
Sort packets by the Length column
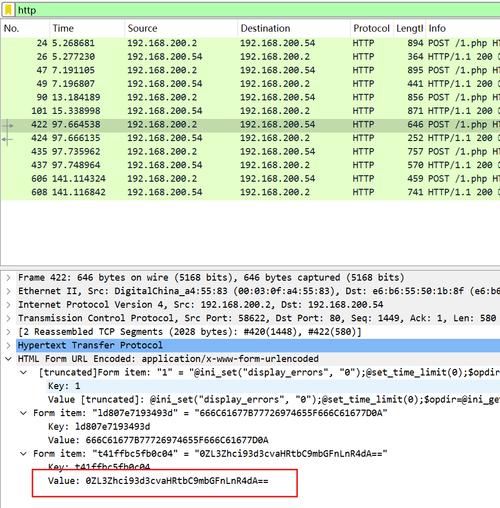point(410,28)
